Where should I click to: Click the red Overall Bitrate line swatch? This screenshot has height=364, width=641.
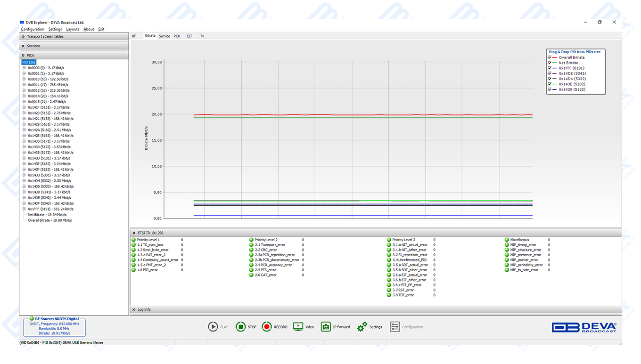point(555,57)
